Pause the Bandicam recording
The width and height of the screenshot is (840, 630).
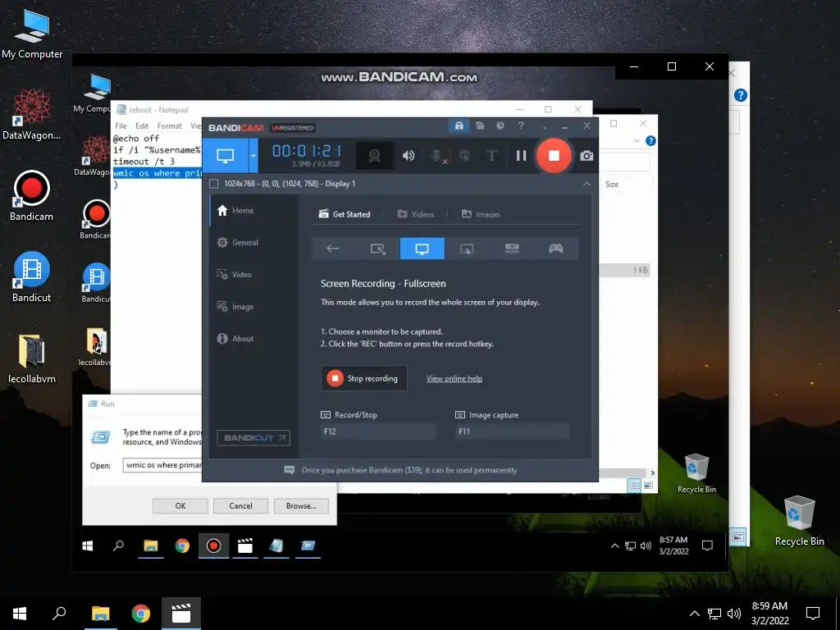pos(521,155)
